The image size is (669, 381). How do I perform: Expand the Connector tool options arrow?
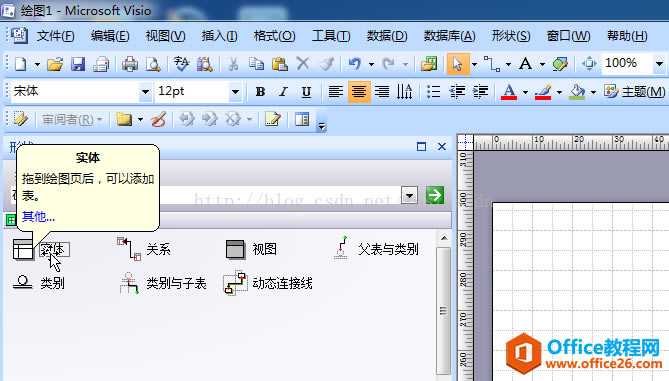click(x=508, y=65)
